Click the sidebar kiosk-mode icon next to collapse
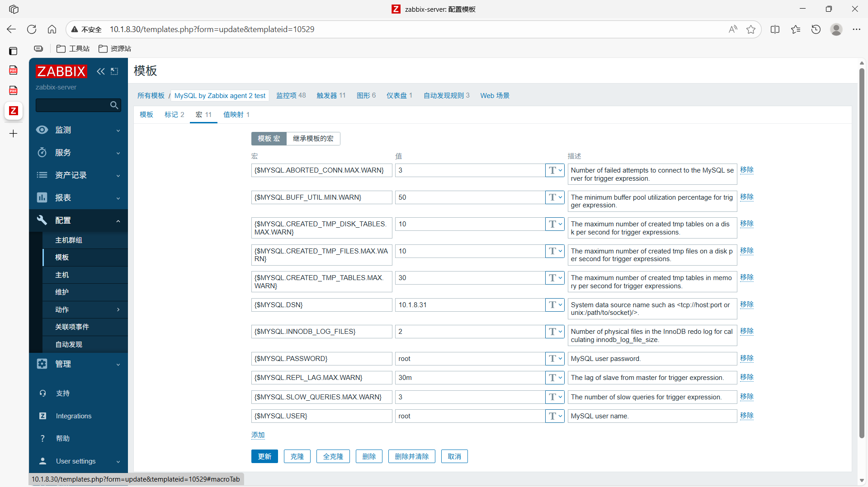This screenshot has height=487, width=868. point(114,71)
